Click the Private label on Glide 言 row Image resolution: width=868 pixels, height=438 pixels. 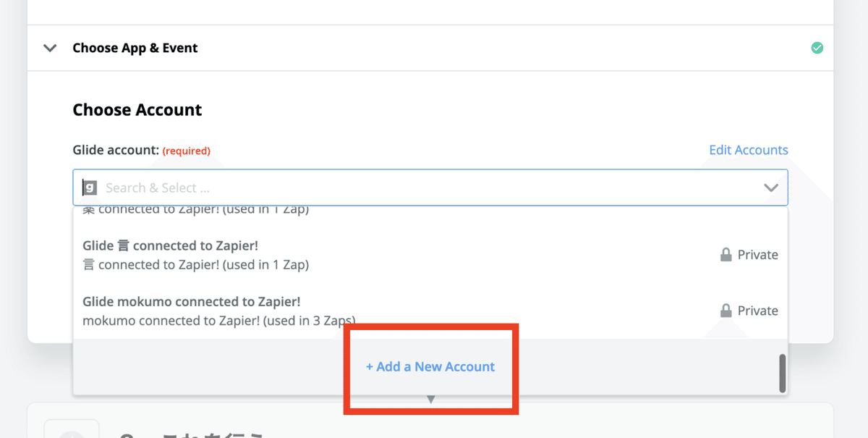(x=757, y=255)
